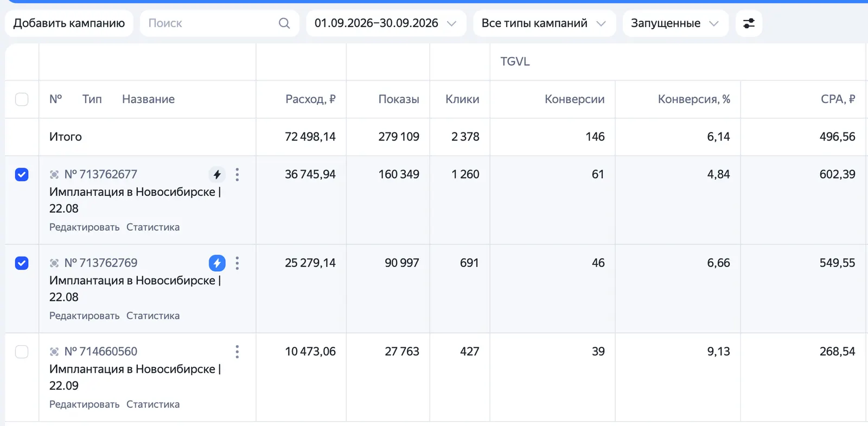Open campaign titled Имплантация в Новосибирске | 22.09
Screen dimensions: 868x426
click(x=135, y=377)
